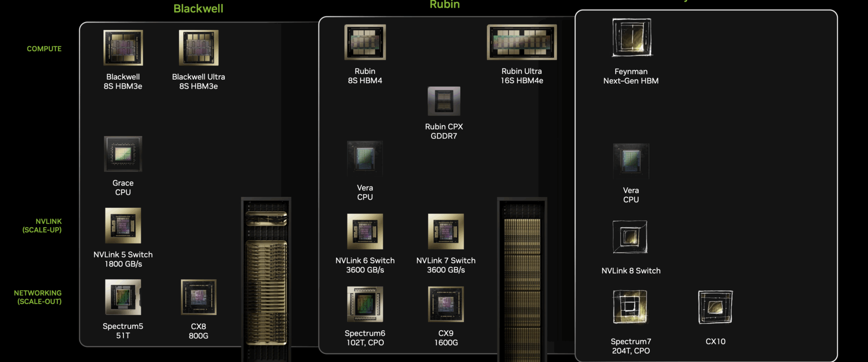The width and height of the screenshot is (868, 362).
Task: Select the Rubin Ultra 16S HBM4e chip
Action: point(522,42)
